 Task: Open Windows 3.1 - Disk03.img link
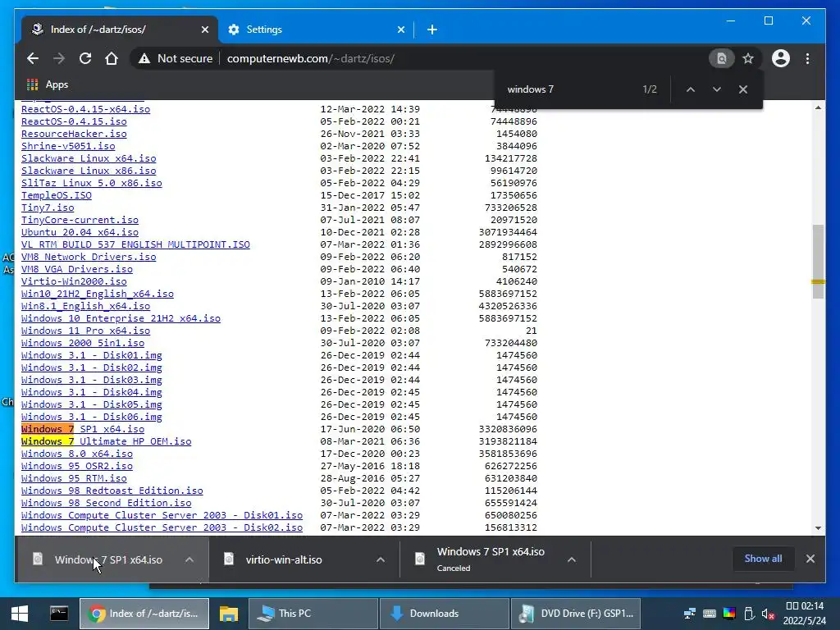point(92,380)
